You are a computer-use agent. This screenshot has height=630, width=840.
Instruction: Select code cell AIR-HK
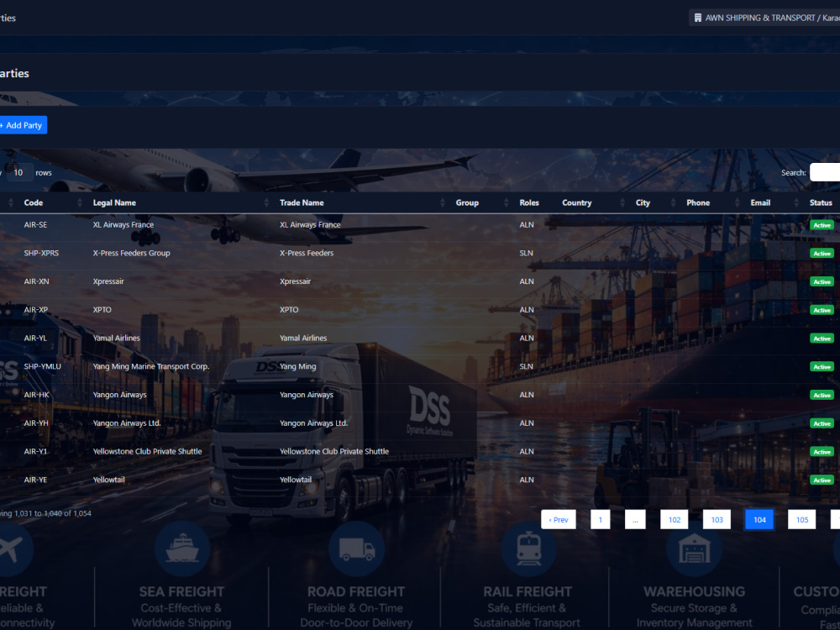pos(36,395)
